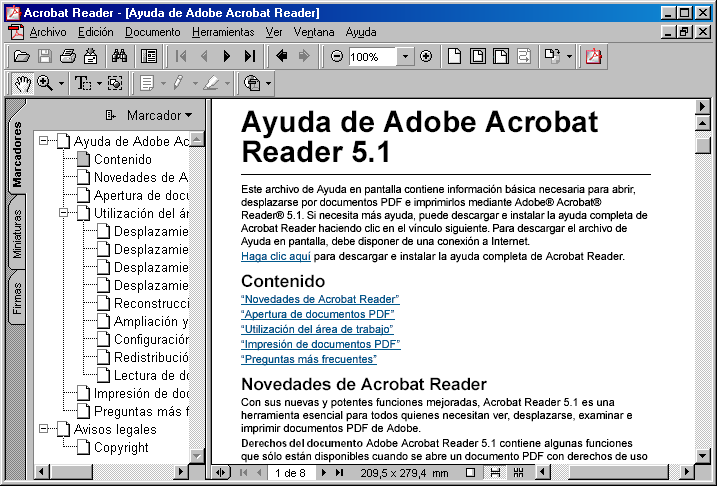Image resolution: width=717 pixels, height=486 pixels.
Task: Open the Marcador dropdown menu
Action: click(149, 115)
